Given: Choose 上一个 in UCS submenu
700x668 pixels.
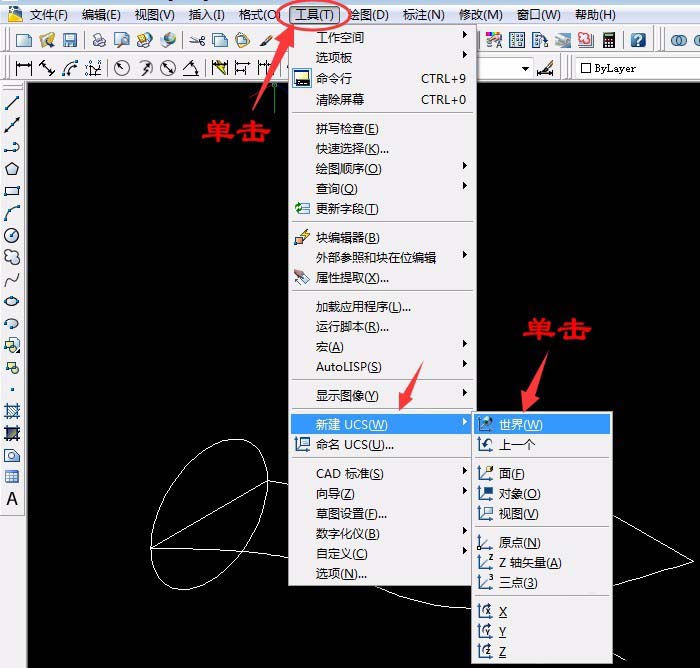Looking at the screenshot, I should 542,445.
